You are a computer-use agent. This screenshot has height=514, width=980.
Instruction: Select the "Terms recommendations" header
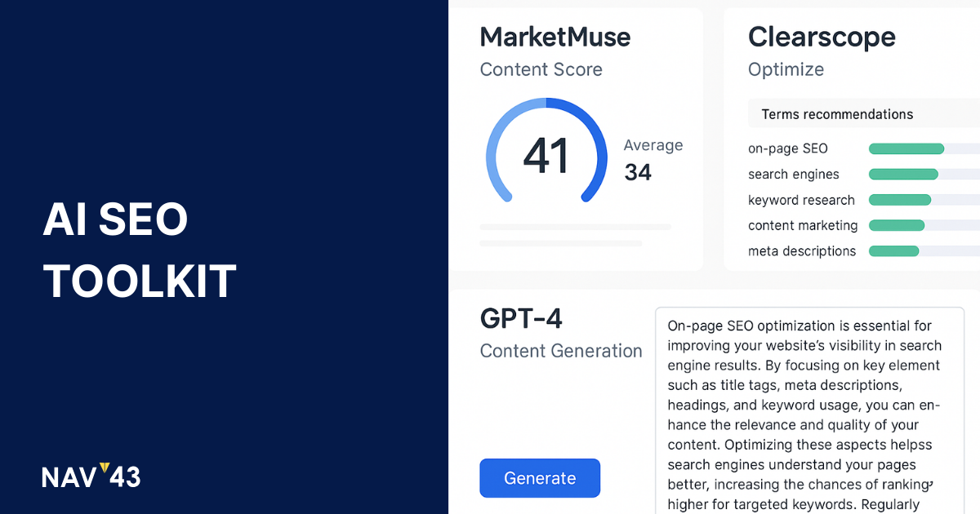point(864,114)
